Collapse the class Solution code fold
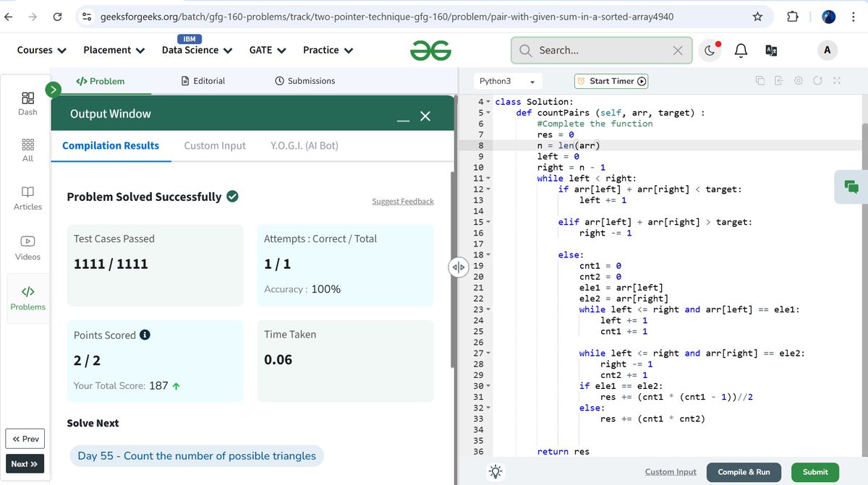Screen dimensions: 868x485 click(488, 102)
